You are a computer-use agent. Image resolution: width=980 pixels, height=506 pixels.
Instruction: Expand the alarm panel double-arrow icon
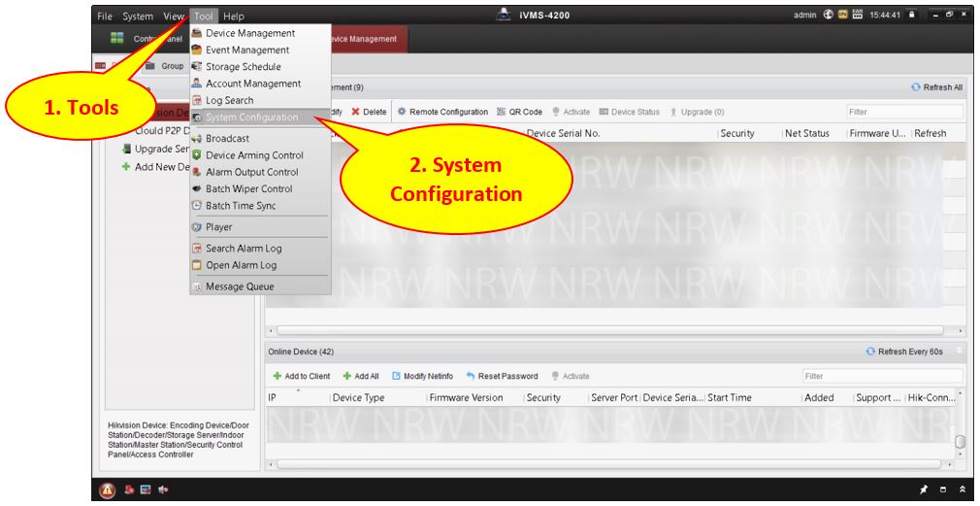(964, 489)
